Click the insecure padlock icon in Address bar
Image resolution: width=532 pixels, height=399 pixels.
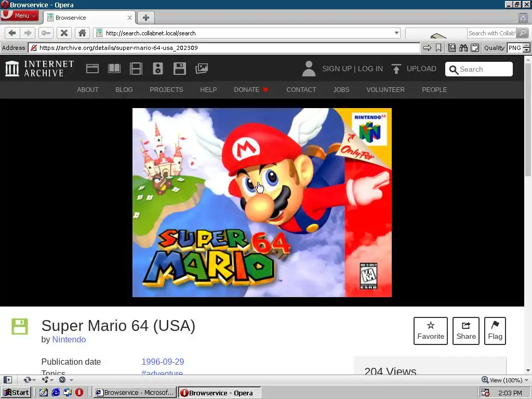34,48
